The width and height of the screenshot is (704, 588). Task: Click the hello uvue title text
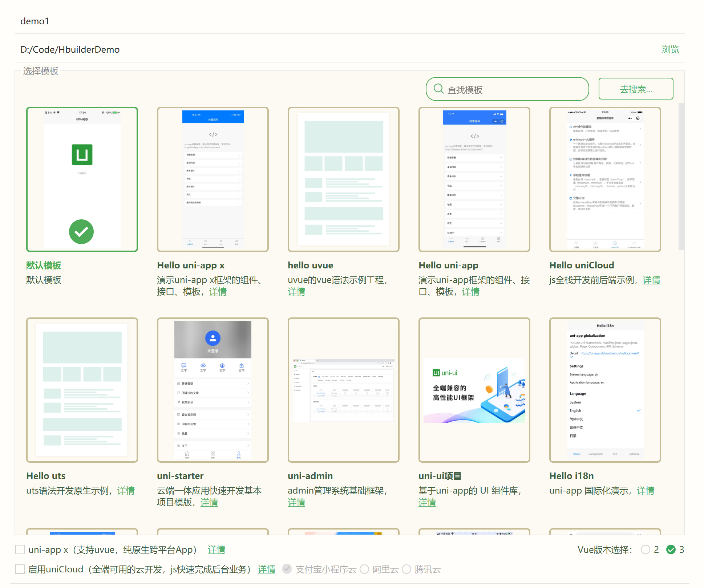coord(311,265)
